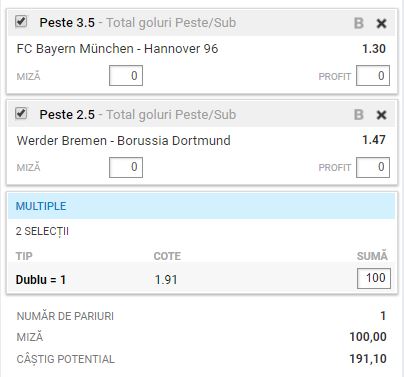
Task: Focus the Profit field for Bayern München bet
Action: (x=373, y=76)
